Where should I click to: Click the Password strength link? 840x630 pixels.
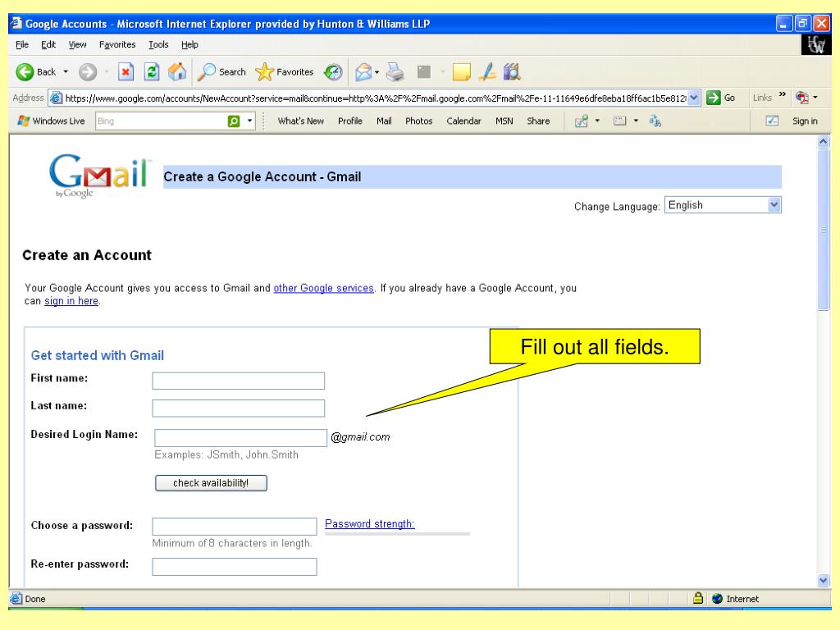coord(370,524)
